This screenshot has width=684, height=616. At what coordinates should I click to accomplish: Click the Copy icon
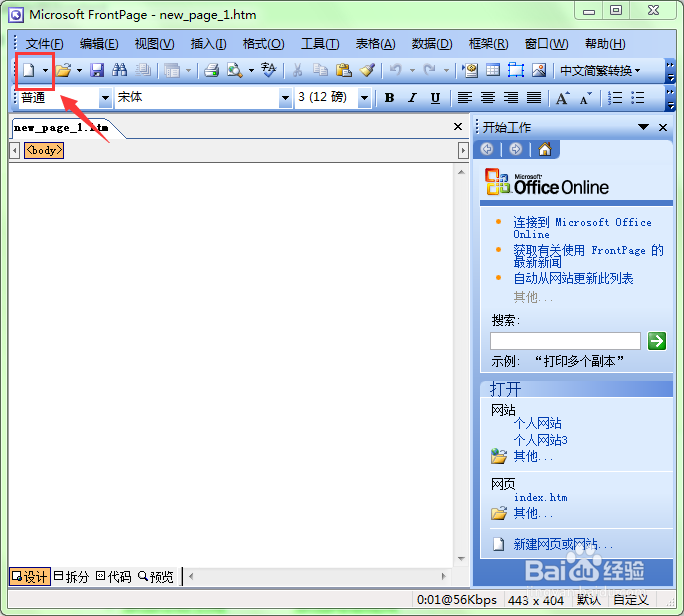(321, 70)
